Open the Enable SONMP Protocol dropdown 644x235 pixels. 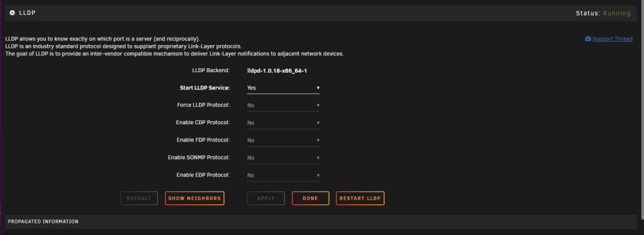click(x=283, y=158)
